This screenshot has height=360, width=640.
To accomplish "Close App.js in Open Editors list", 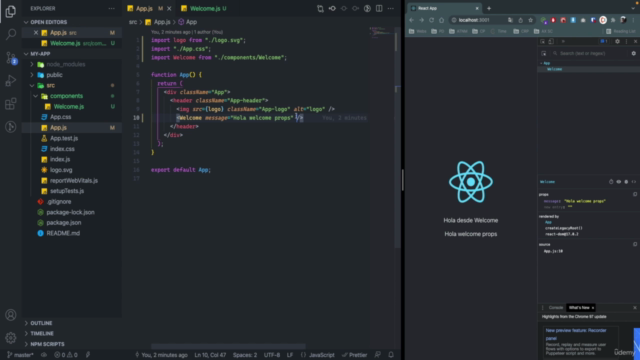I will point(36,33).
